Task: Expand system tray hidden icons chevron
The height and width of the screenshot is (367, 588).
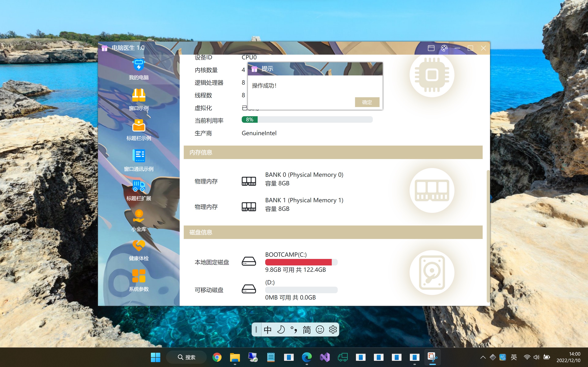Action: pyautogui.click(x=483, y=357)
